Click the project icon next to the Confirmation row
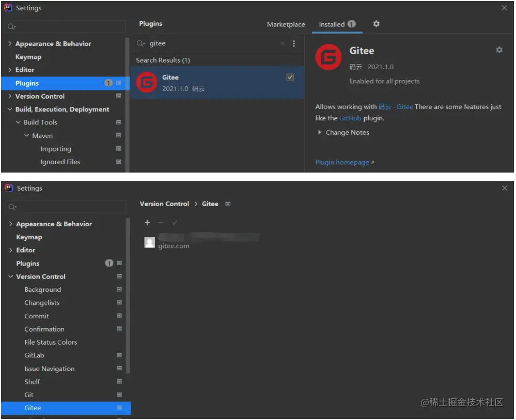516x420 pixels. (119, 329)
